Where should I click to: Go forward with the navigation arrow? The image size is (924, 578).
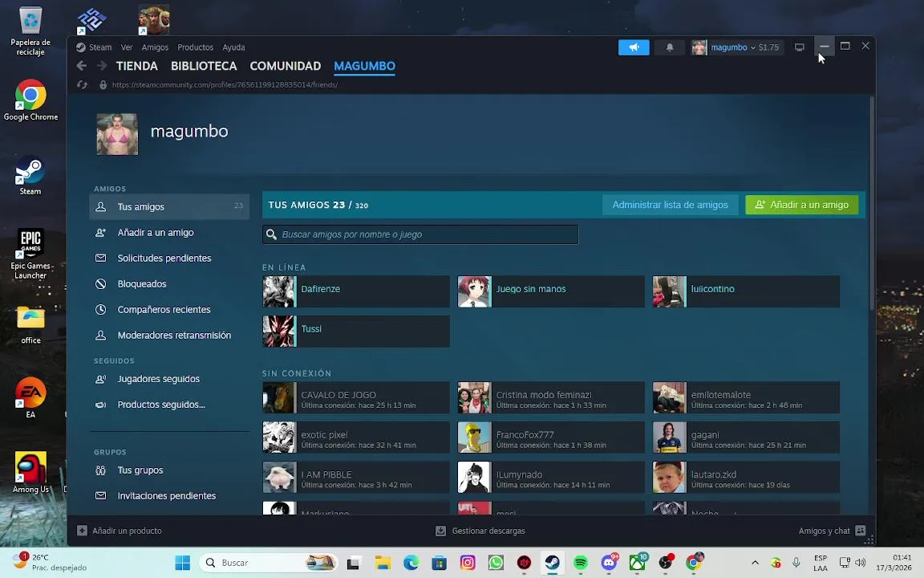(101, 66)
